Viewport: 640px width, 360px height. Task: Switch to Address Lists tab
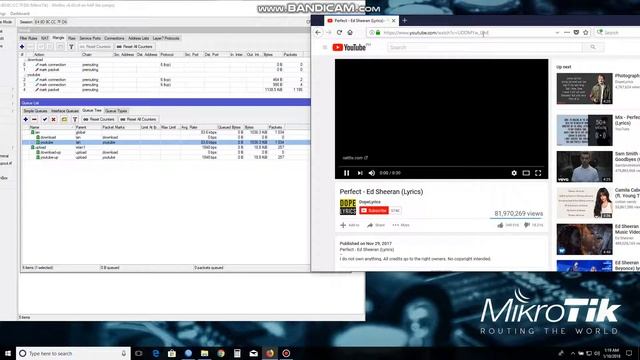(x=139, y=38)
